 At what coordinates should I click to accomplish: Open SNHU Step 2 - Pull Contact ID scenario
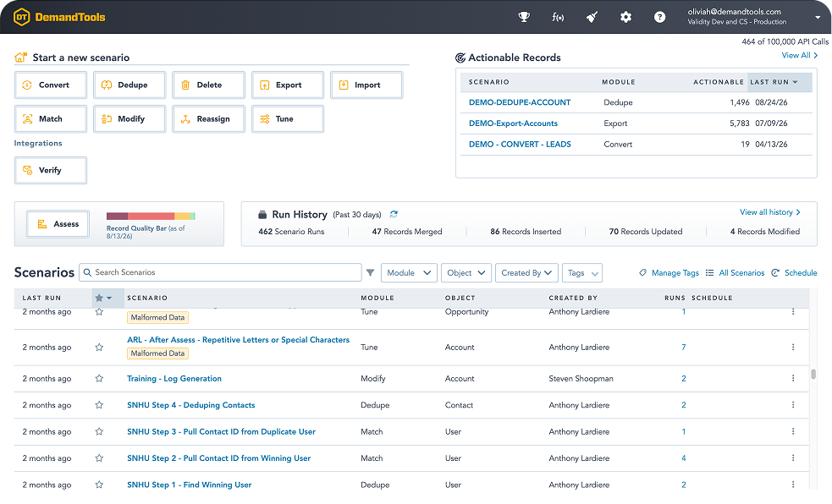[x=218, y=457]
